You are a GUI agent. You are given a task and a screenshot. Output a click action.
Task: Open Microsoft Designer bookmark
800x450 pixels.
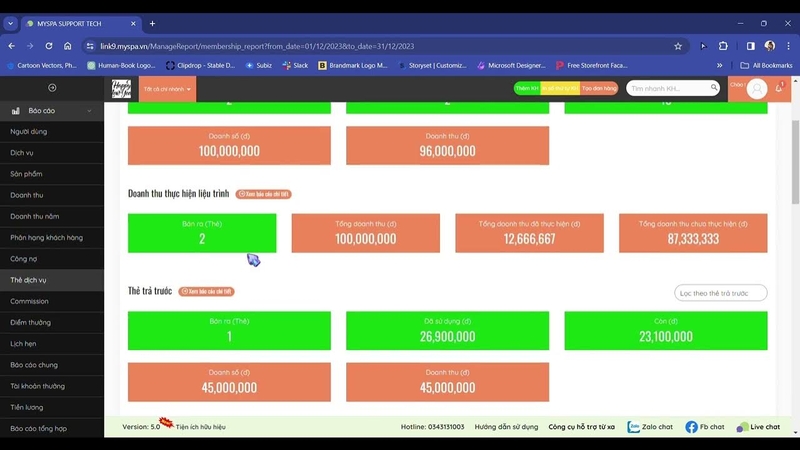pos(511,65)
